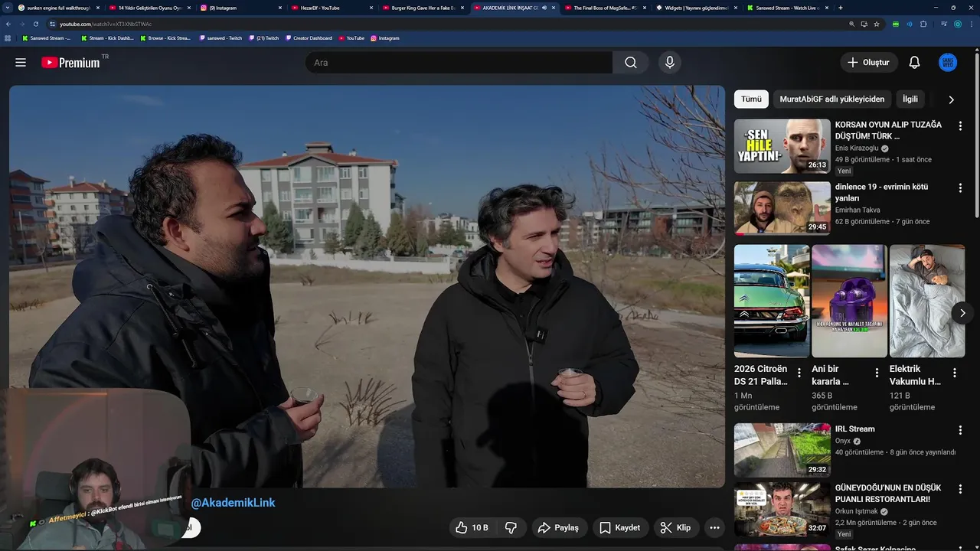Screen dimensions: 980x551
Task: Show more filter chips with right arrow
Action: pyautogui.click(x=951, y=99)
